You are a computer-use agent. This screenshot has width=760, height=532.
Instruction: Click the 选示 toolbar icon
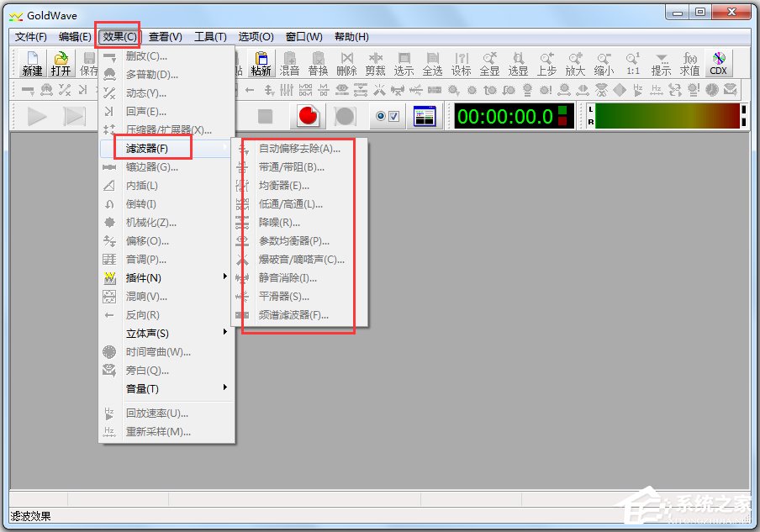pyautogui.click(x=404, y=64)
